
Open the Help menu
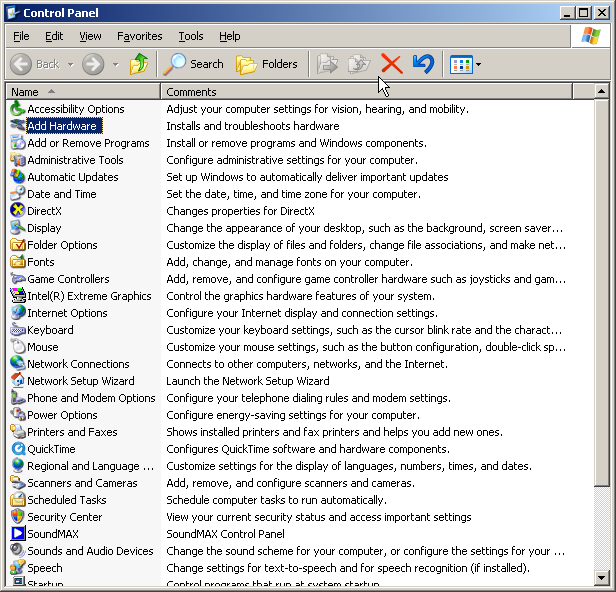point(229,36)
